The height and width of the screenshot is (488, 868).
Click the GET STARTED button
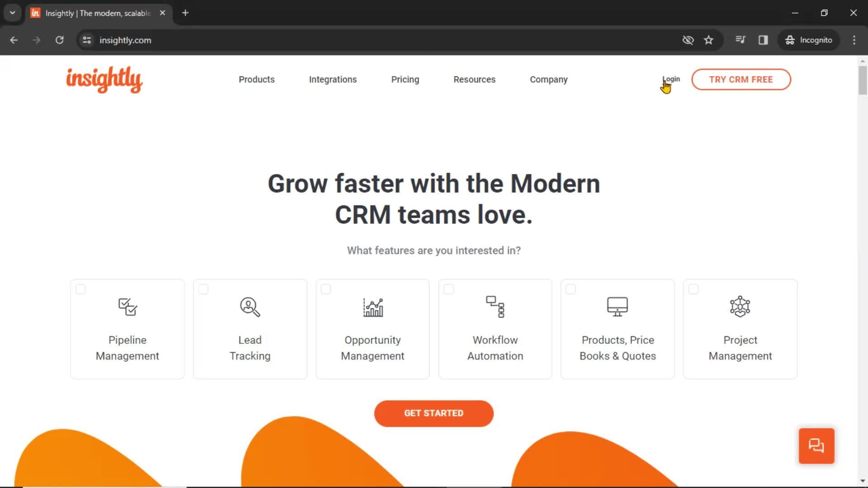point(434,413)
